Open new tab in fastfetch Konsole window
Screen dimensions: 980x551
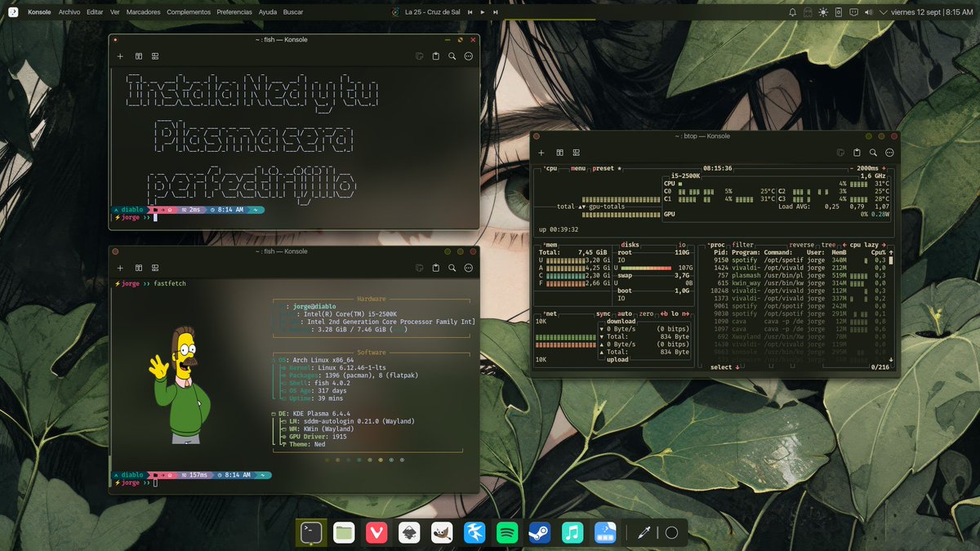click(120, 268)
